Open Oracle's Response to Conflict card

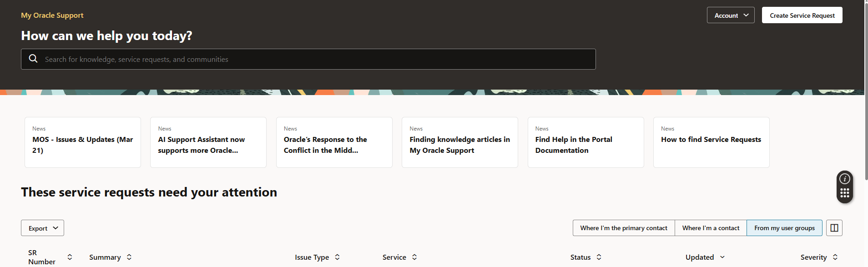(x=334, y=142)
